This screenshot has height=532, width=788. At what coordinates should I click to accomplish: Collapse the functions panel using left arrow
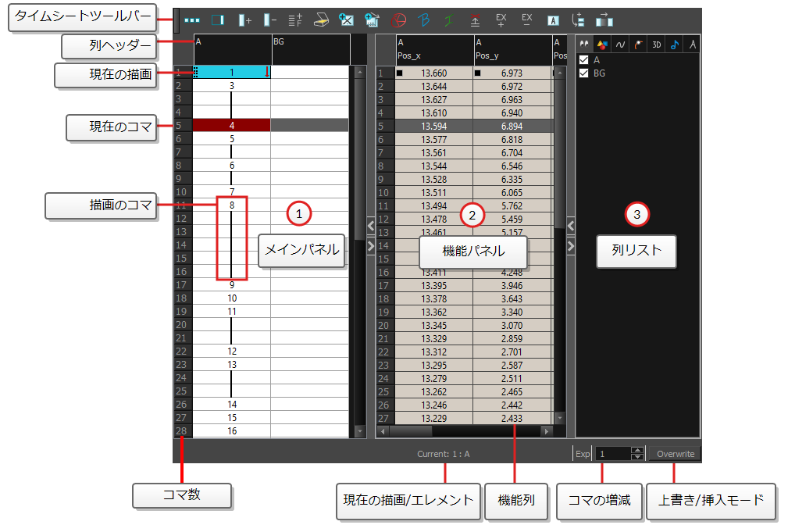(371, 227)
